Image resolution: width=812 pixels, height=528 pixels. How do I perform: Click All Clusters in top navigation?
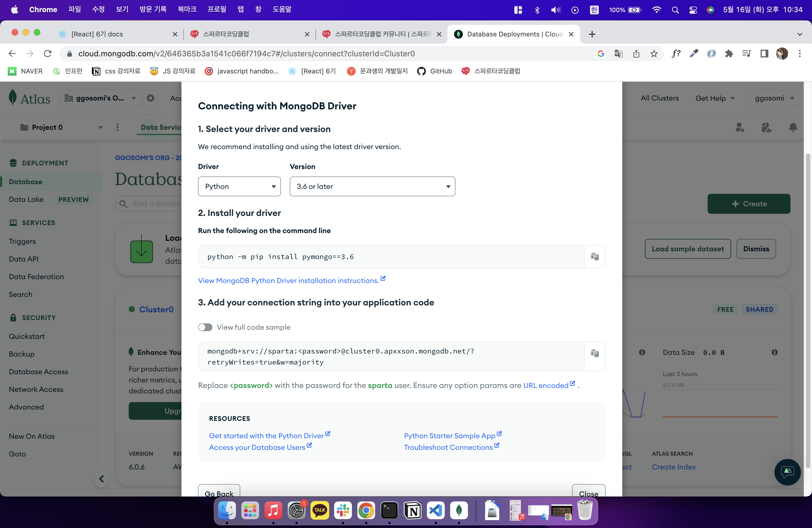pyautogui.click(x=660, y=98)
